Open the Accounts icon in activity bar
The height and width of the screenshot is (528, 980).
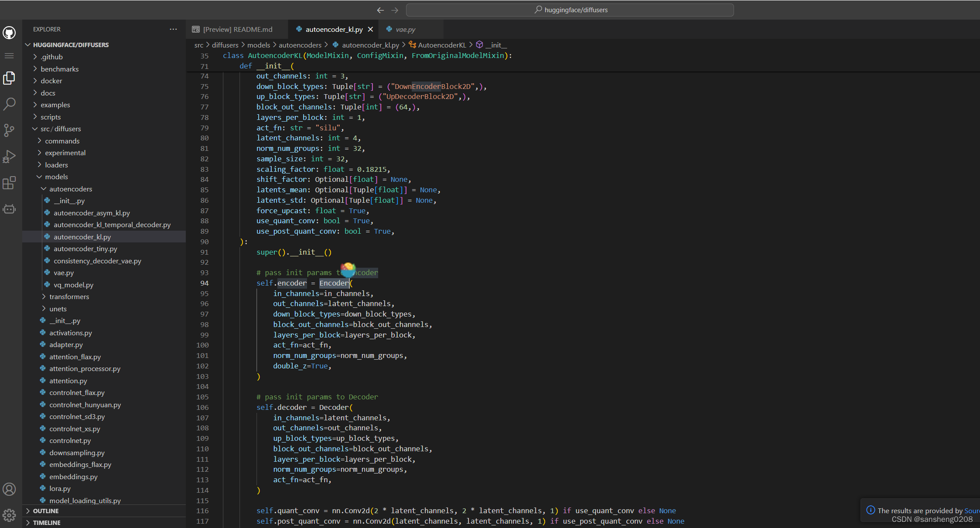[9, 489]
